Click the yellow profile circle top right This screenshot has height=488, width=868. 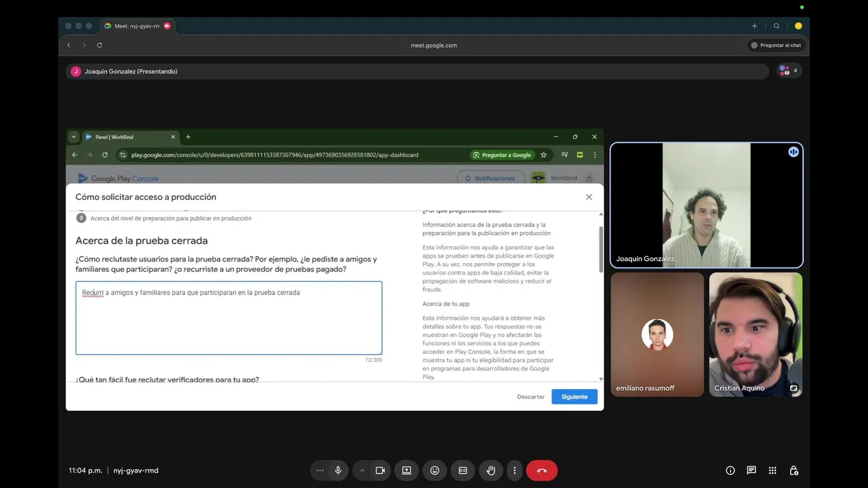798,26
